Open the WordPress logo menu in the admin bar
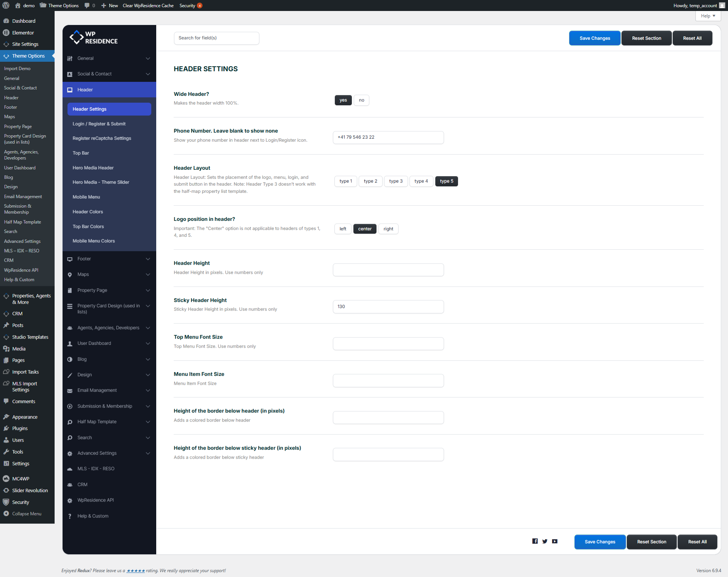The width and height of the screenshot is (728, 577). 6,5
